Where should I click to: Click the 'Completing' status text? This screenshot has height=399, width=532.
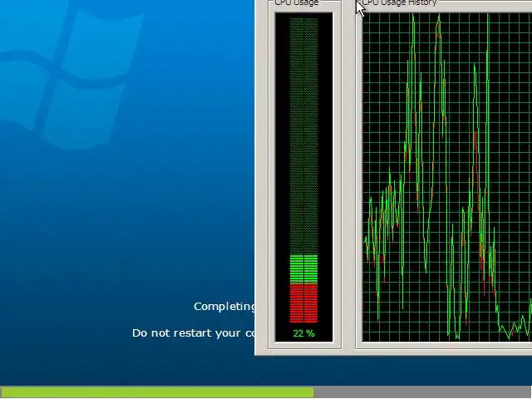(x=224, y=307)
